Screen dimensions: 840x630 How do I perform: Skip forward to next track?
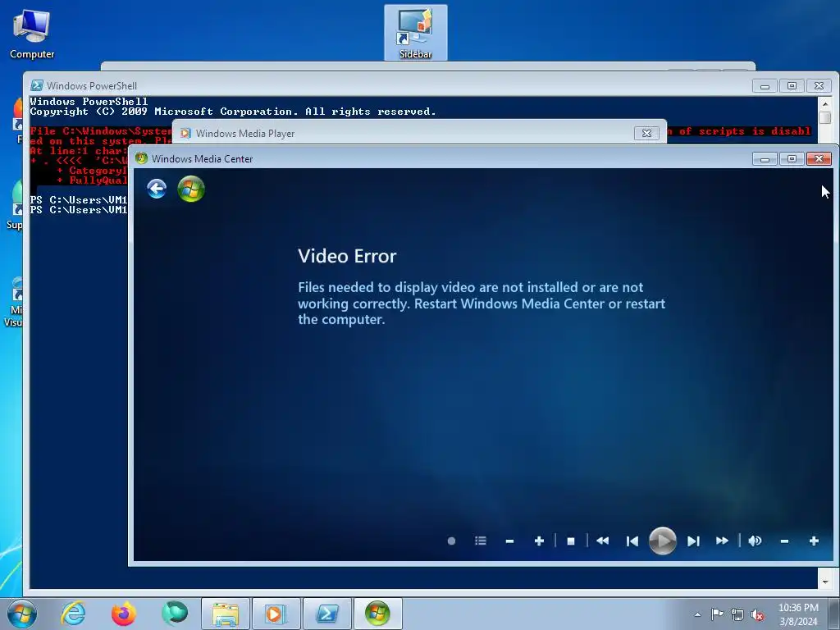693,541
